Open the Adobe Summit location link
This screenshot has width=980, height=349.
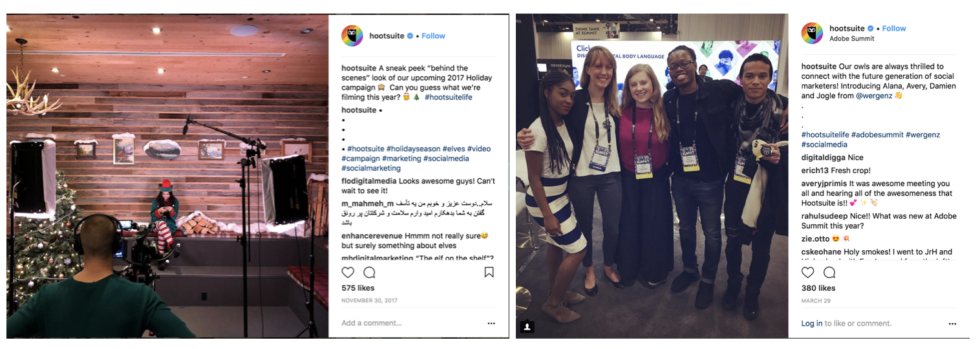point(851,39)
